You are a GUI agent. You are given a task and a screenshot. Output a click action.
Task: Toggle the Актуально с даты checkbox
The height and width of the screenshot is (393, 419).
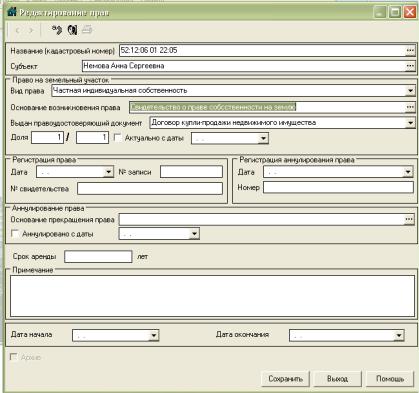tap(118, 137)
